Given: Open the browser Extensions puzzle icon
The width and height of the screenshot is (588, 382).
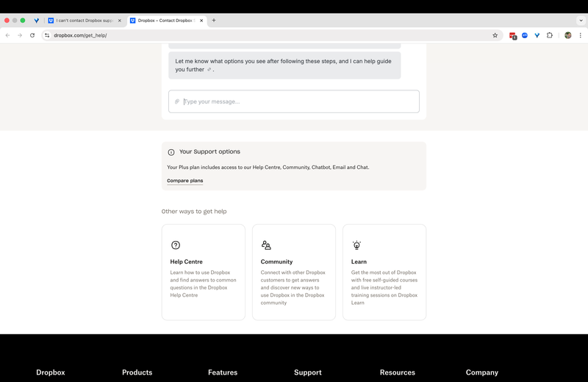Looking at the screenshot, I should point(550,35).
